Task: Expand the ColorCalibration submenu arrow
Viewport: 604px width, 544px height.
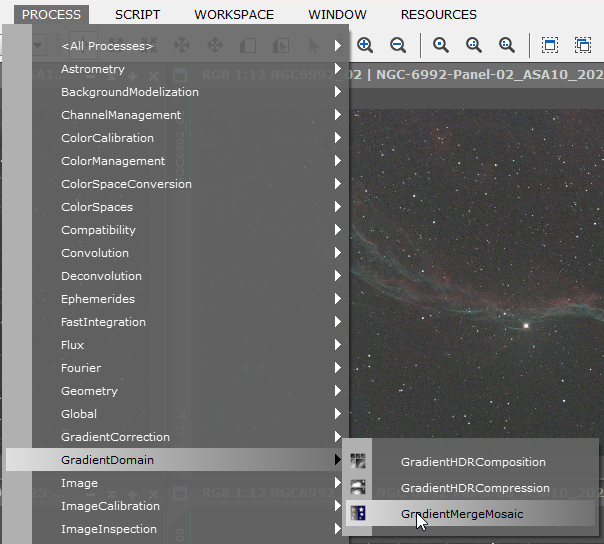Action: pos(338,138)
